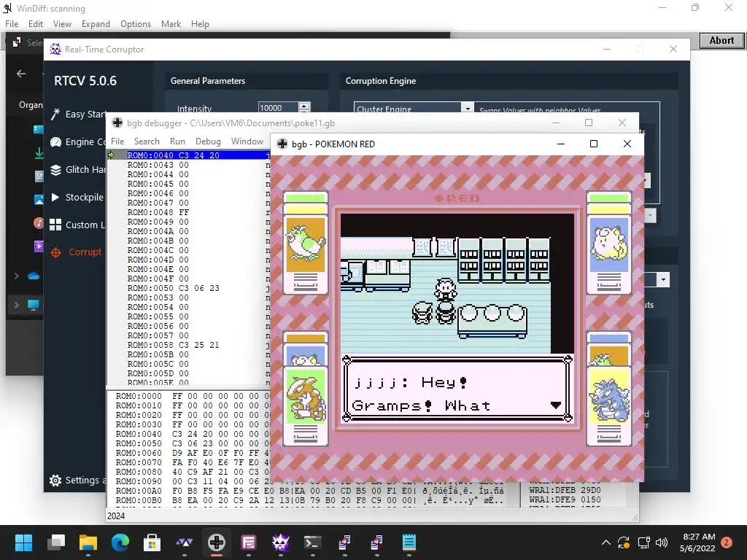Open Search menu in bgb debugger
The image size is (747, 560).
(x=147, y=141)
